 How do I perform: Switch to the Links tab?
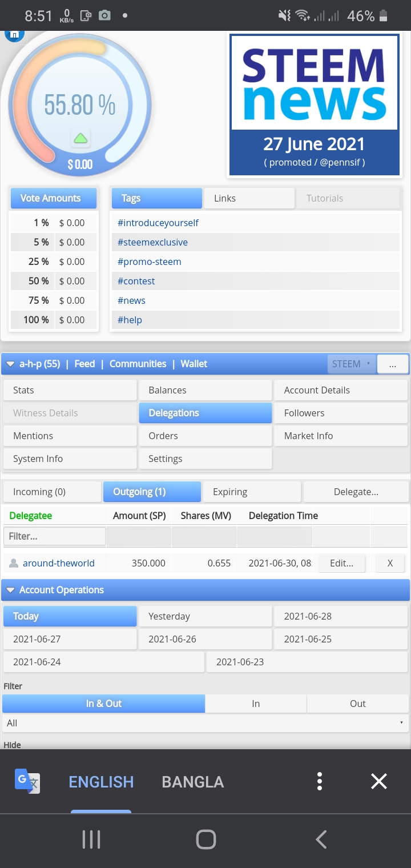coord(249,198)
